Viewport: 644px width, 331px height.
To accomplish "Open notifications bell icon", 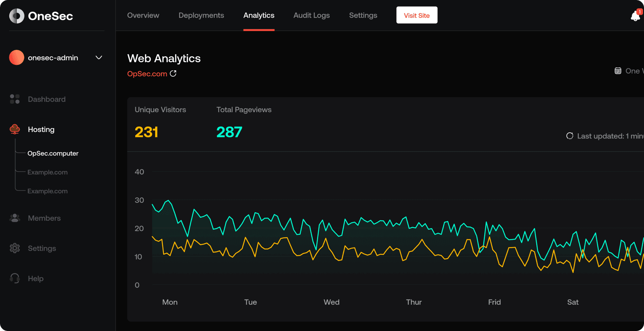I will click(635, 16).
